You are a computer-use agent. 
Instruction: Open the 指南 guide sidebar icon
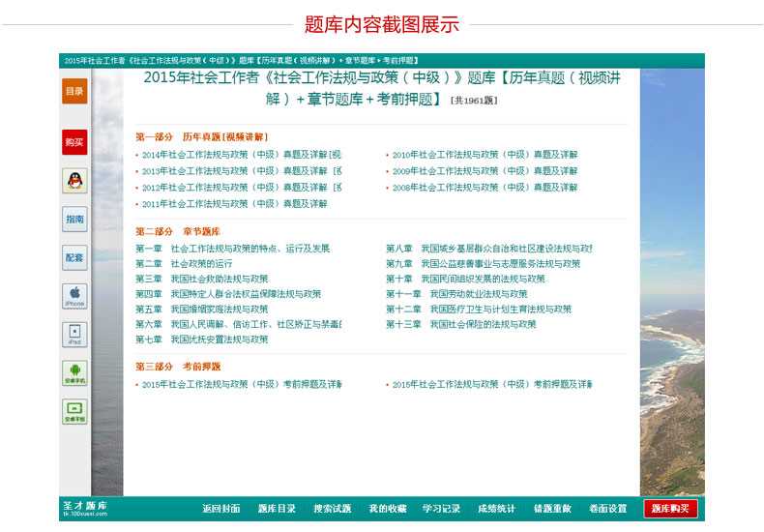pyautogui.click(x=74, y=220)
